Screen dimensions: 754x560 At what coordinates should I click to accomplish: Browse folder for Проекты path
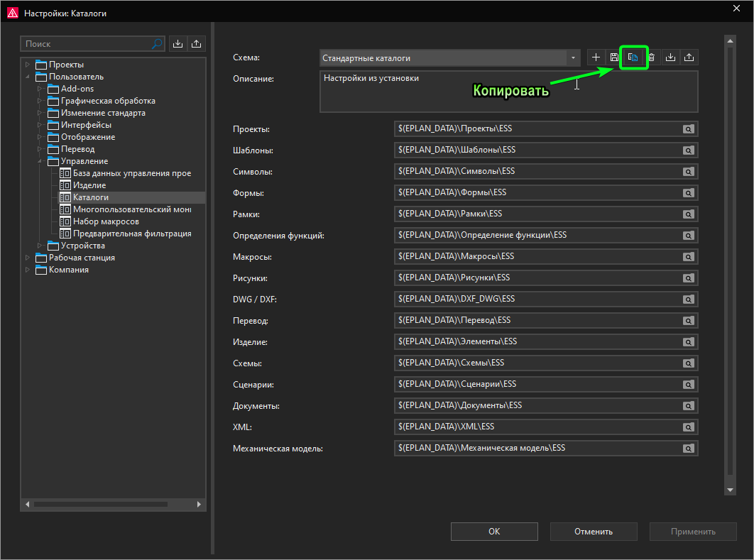pos(689,129)
